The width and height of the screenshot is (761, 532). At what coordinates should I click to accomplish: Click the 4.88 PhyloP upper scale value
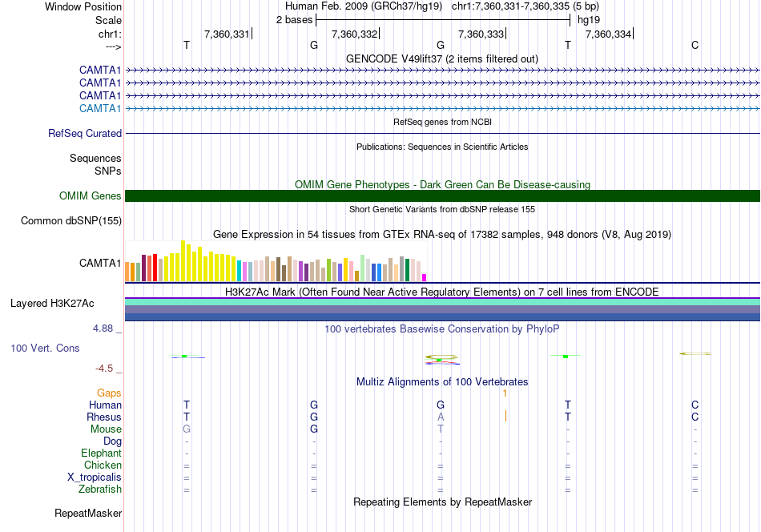click(103, 328)
